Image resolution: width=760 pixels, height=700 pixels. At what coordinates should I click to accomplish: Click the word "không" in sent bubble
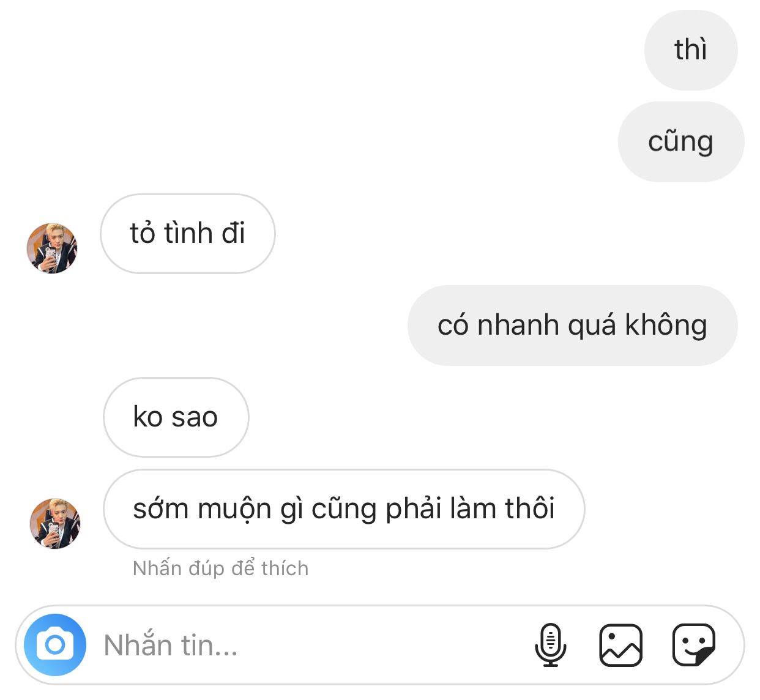(x=666, y=325)
